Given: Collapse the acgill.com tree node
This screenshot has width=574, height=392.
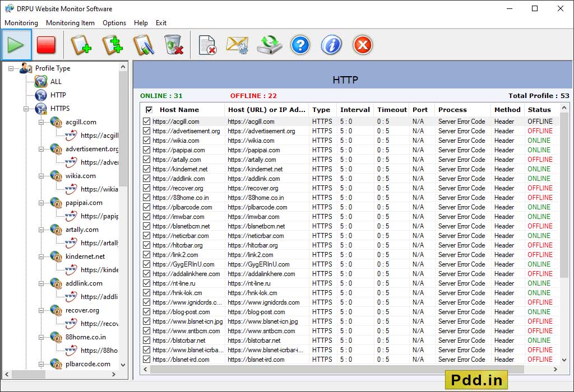Looking at the screenshot, I should (x=41, y=122).
